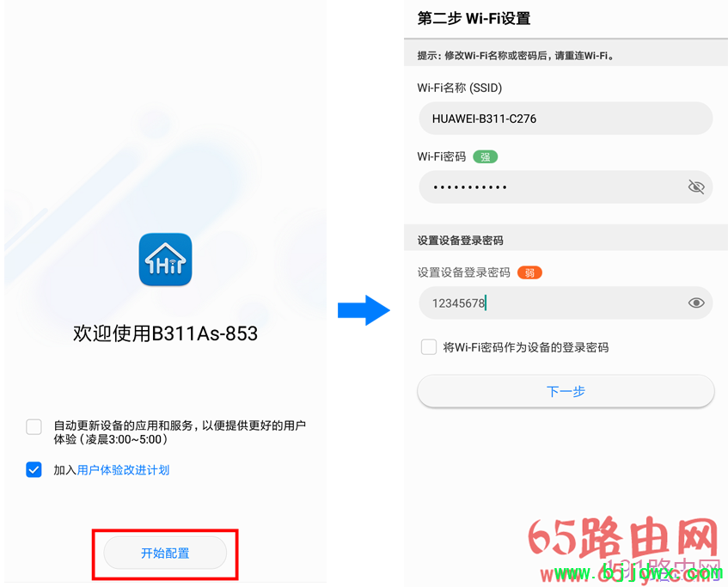
Task: Click the green 强 password strength badge
Action: pyautogui.click(x=484, y=156)
